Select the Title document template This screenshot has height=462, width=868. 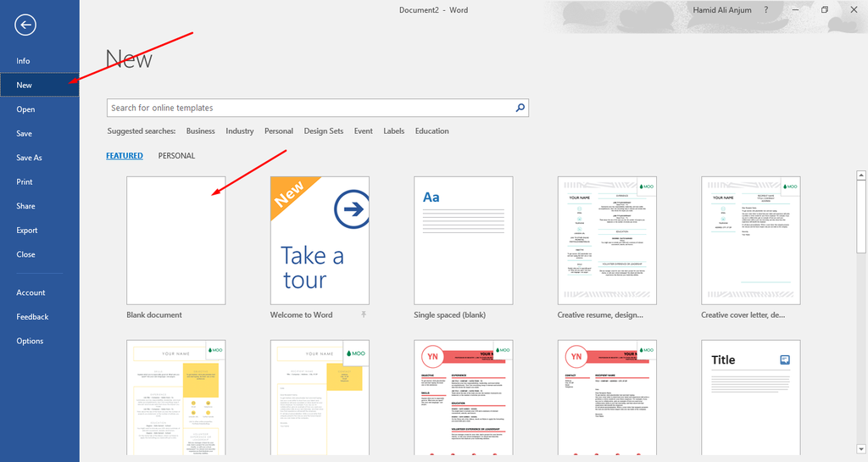[751, 398]
